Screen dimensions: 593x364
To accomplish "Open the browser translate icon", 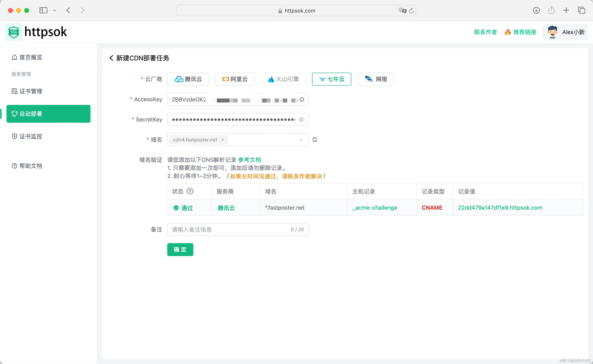I will tap(402, 10).
